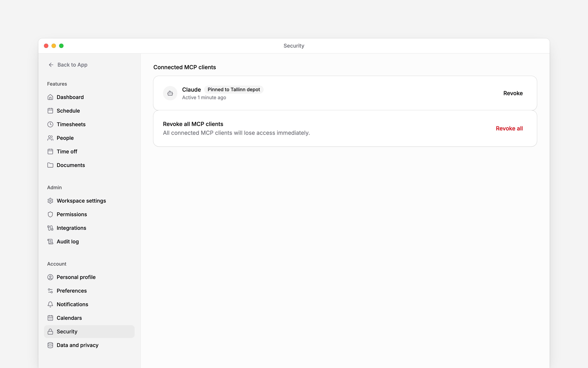Revoke the Claude MCP client
The height and width of the screenshot is (368, 588).
click(x=513, y=93)
